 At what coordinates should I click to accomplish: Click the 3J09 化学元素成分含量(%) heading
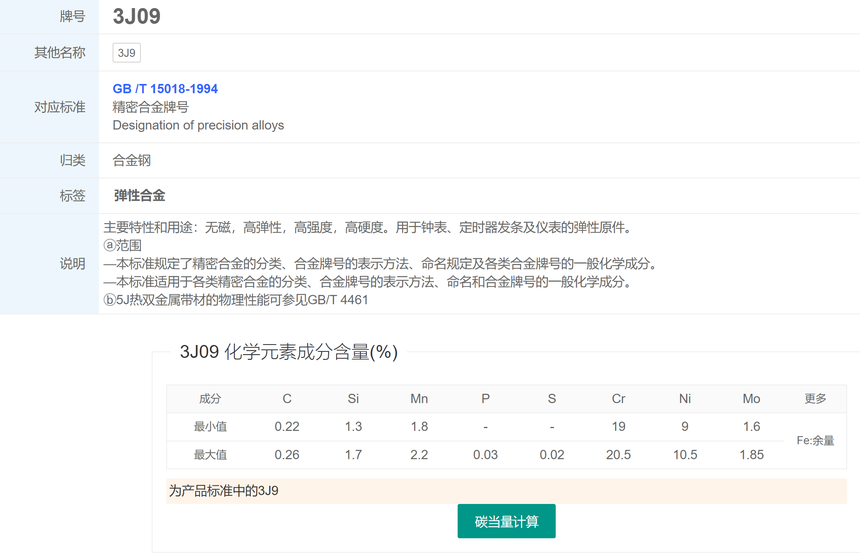click(289, 352)
